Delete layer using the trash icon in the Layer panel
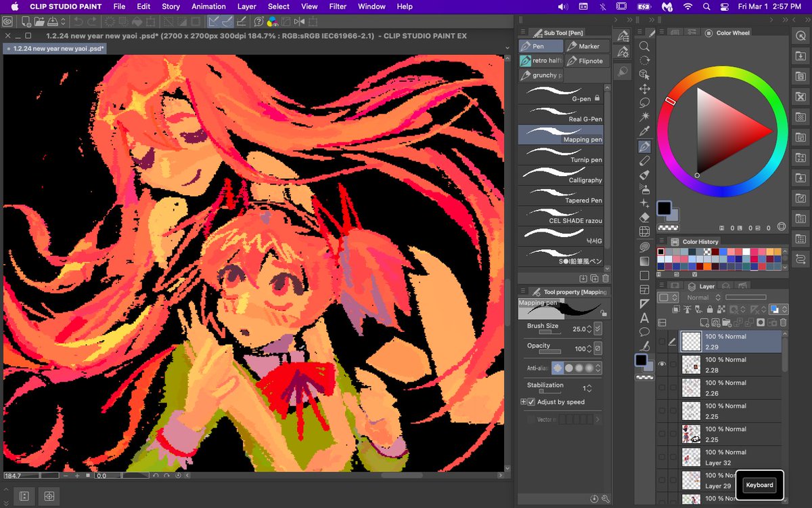The image size is (812, 508). [x=784, y=323]
